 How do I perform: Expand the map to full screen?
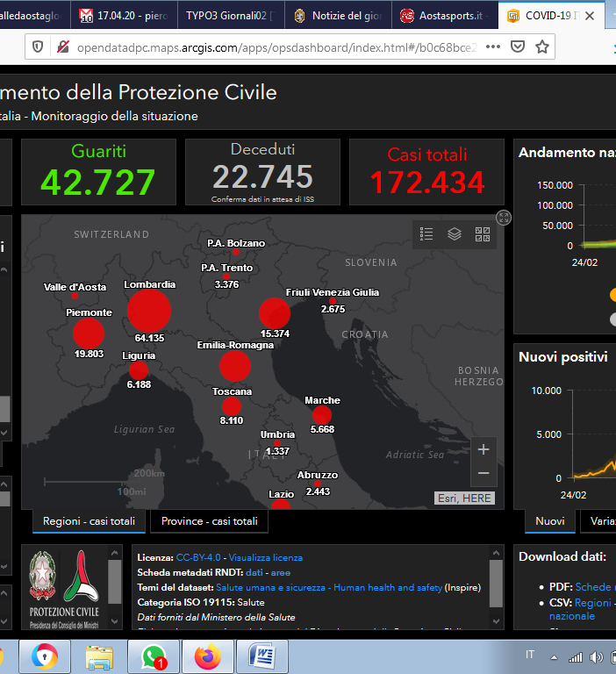504,218
